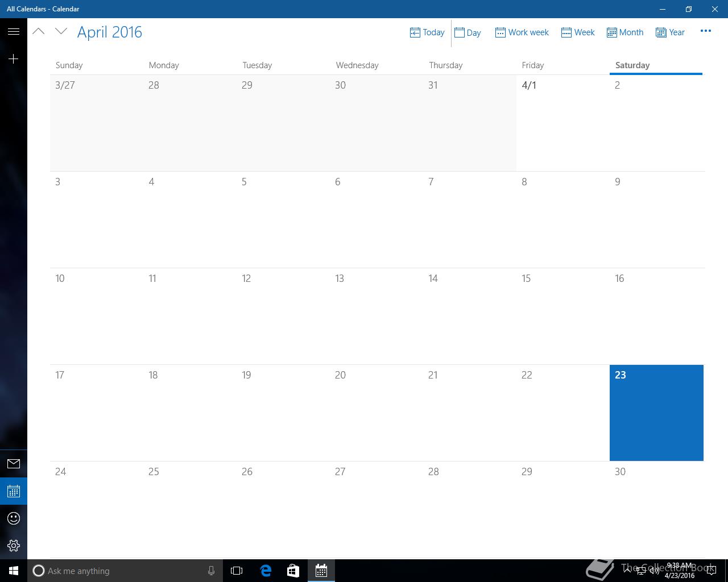Viewport: 728px width, 582px height.
Task: Select March 30 day cell
Action: pos(377,123)
